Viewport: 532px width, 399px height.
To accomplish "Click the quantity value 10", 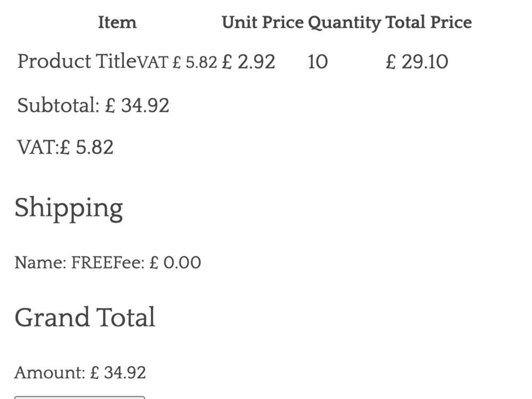I will (318, 62).
